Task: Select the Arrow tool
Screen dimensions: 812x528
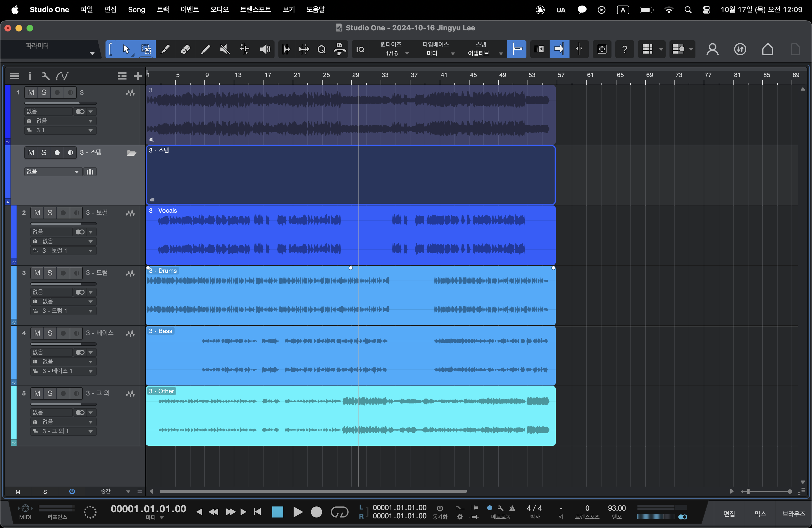Action: click(126, 49)
